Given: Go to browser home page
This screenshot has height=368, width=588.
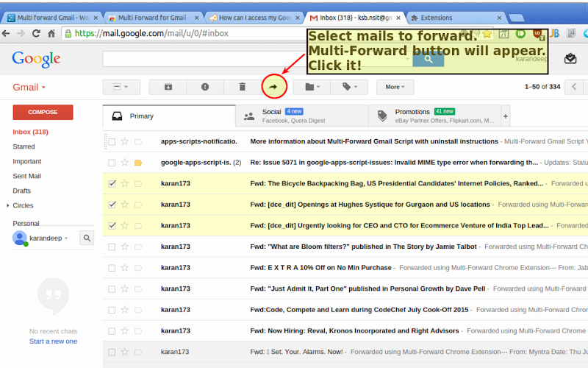Looking at the screenshot, I should coord(51,33).
